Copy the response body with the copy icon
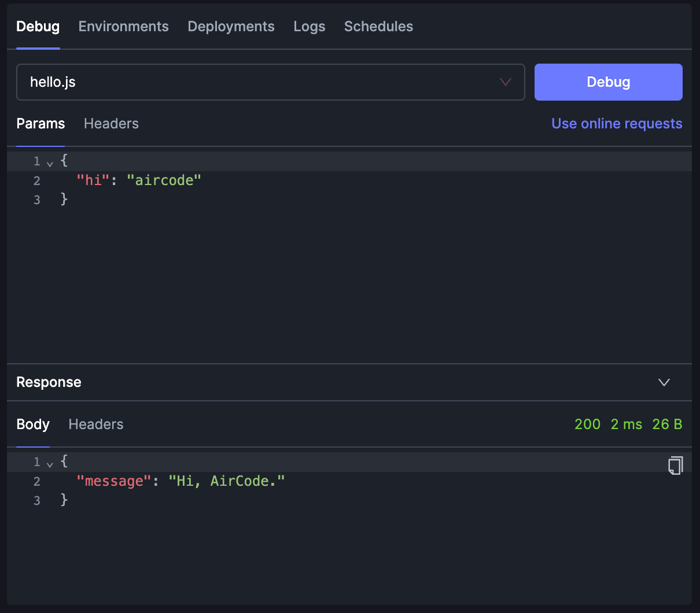The height and width of the screenshot is (613, 700). pos(675,466)
